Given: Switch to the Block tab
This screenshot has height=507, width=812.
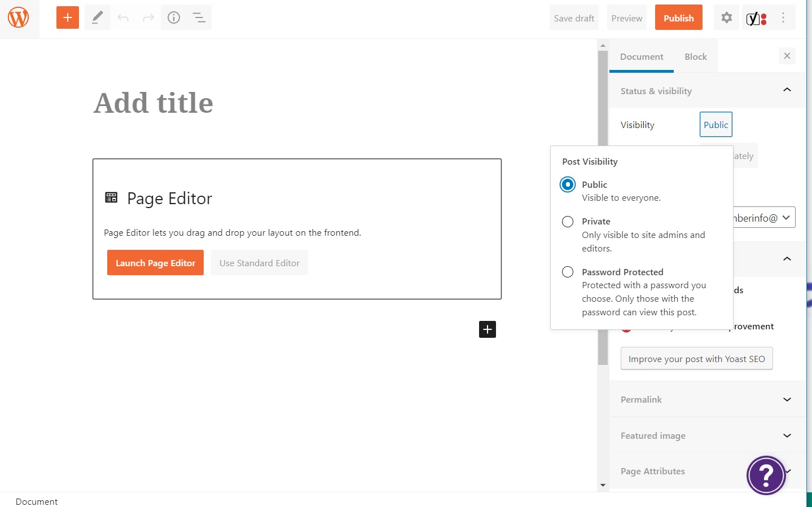Looking at the screenshot, I should click(x=696, y=56).
